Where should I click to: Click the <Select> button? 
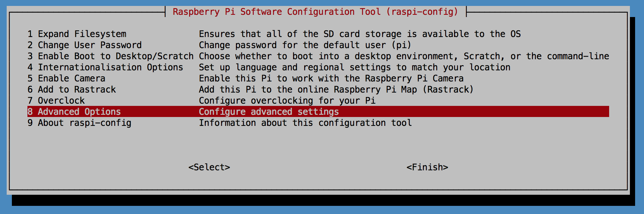click(209, 167)
